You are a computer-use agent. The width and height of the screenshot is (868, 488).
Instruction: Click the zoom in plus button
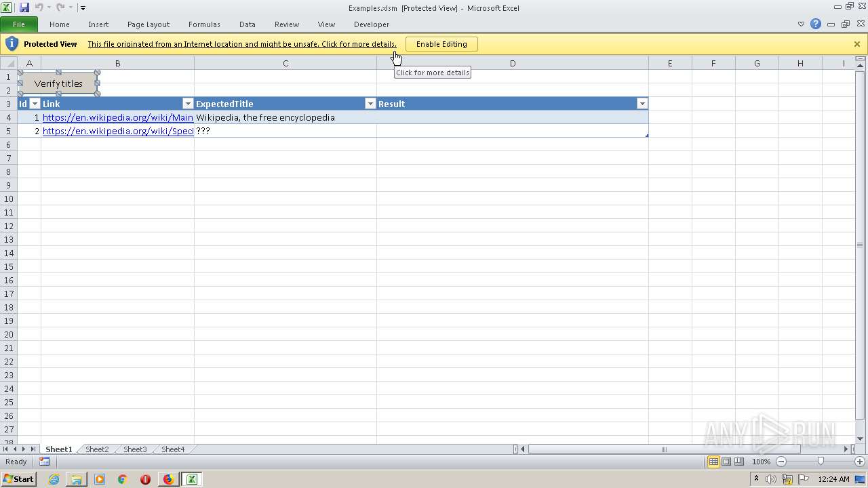[x=859, y=462]
